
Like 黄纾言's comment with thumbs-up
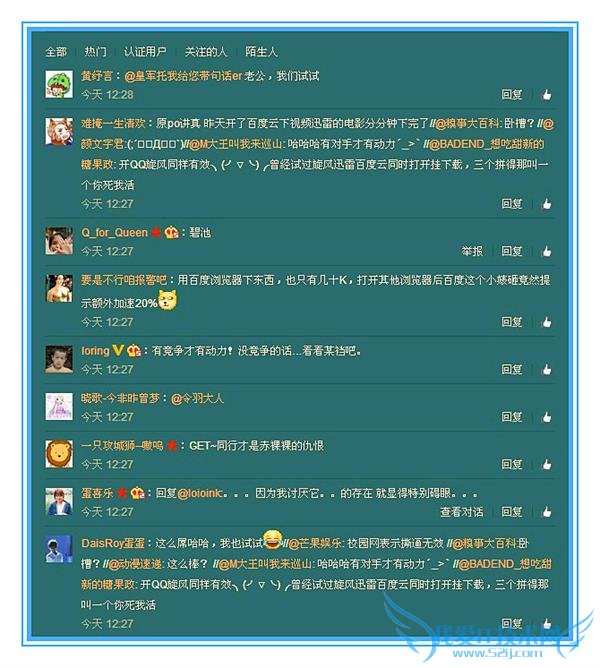[546, 95]
